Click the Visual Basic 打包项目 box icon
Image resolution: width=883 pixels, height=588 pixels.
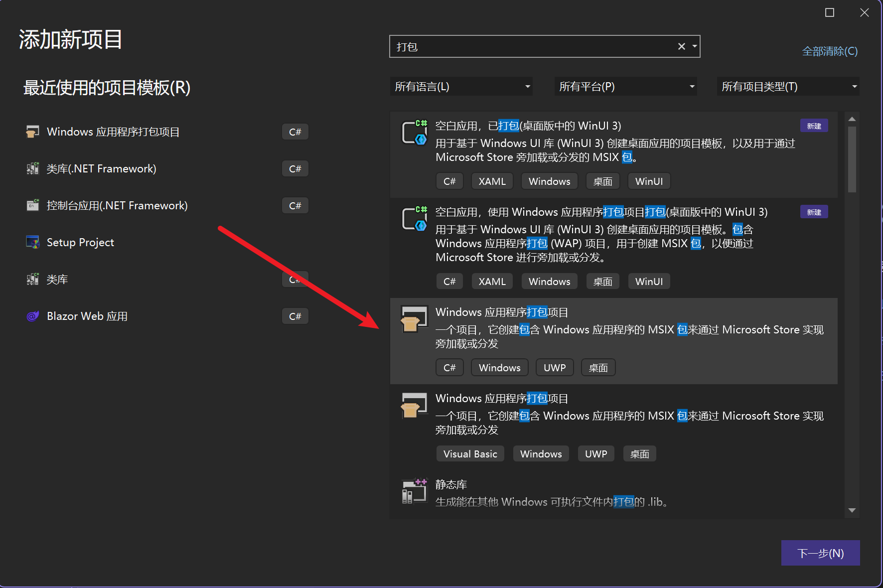[x=415, y=405]
